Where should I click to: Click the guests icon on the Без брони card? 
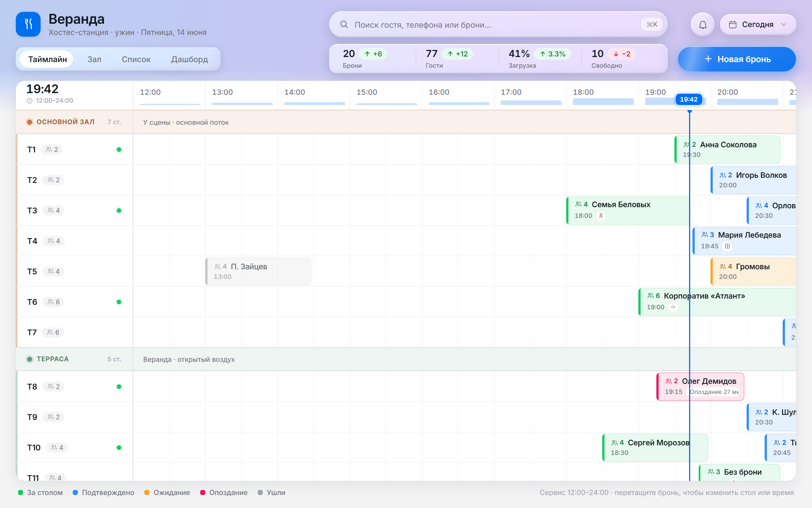click(x=711, y=472)
